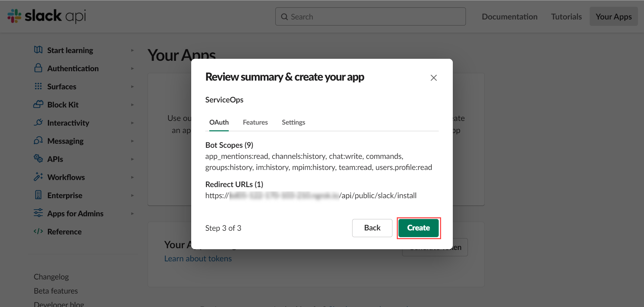Image resolution: width=644 pixels, height=307 pixels.
Task: Open the Settings tab in the dialog
Action: point(293,122)
